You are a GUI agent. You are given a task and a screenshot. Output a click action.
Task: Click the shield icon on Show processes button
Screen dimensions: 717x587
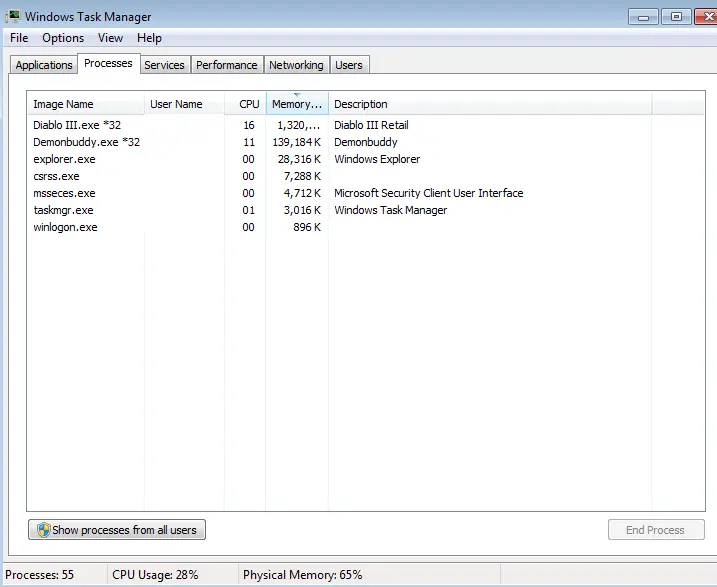coord(43,530)
